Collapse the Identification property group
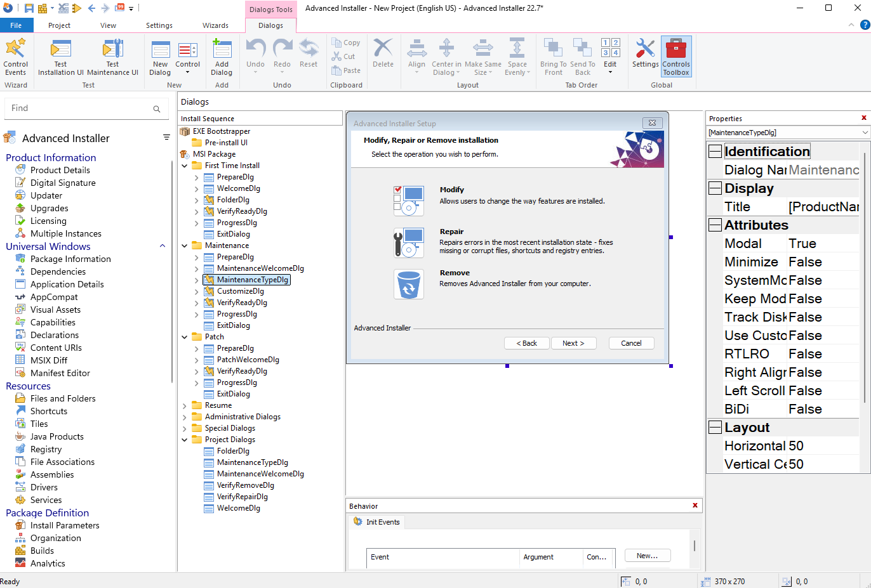The height and width of the screenshot is (588, 871). (715, 152)
